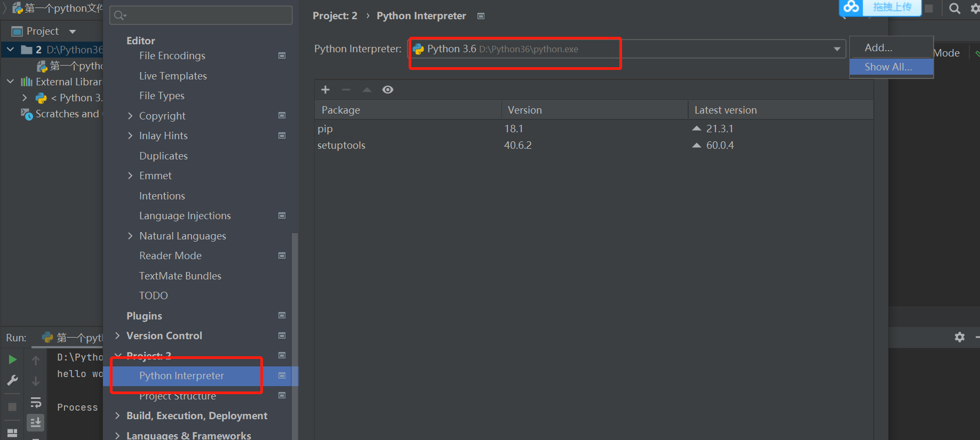
Task: Click the Version column header
Action: (x=594, y=110)
